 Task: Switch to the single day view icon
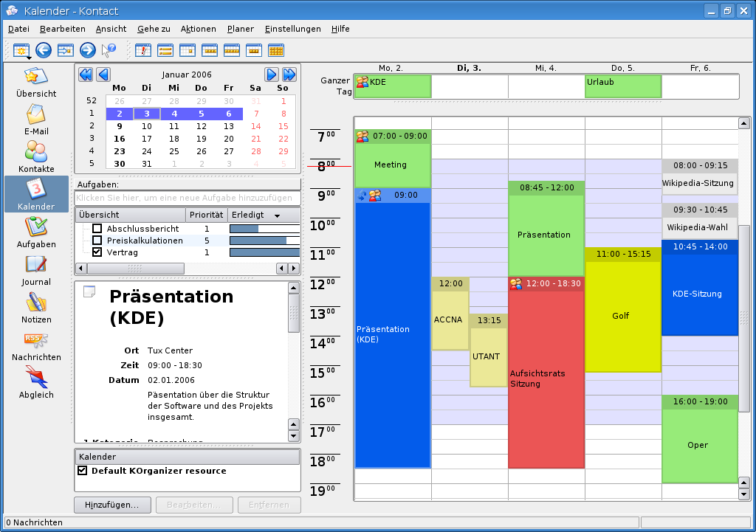tap(187, 50)
